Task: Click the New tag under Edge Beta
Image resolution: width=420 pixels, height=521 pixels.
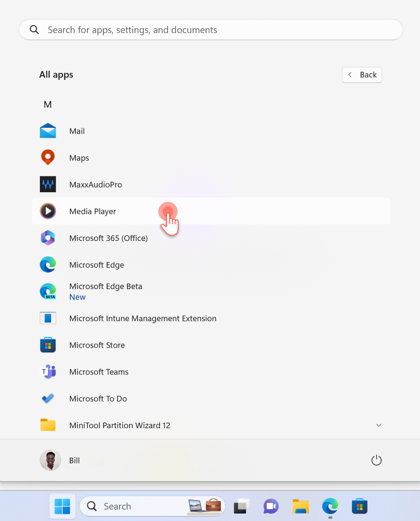Action: tap(77, 297)
